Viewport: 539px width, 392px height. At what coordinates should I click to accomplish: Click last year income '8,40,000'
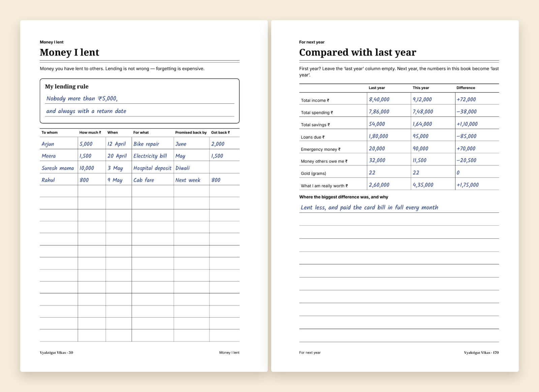[x=379, y=99]
